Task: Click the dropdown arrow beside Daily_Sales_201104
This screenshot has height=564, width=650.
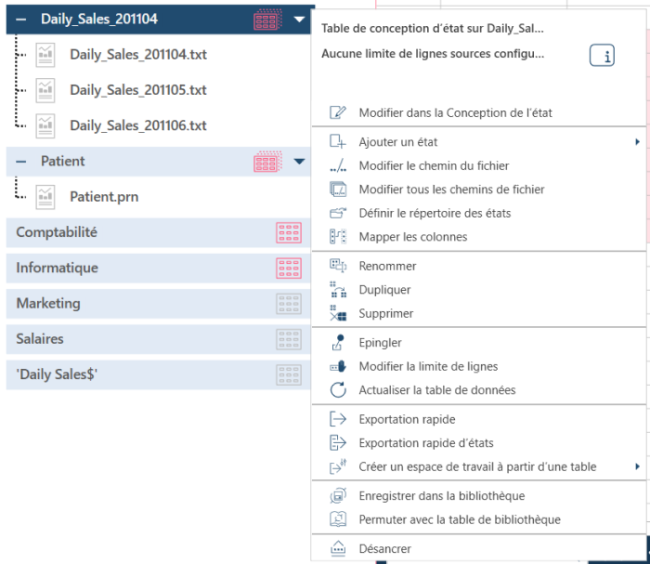Action: (301, 19)
